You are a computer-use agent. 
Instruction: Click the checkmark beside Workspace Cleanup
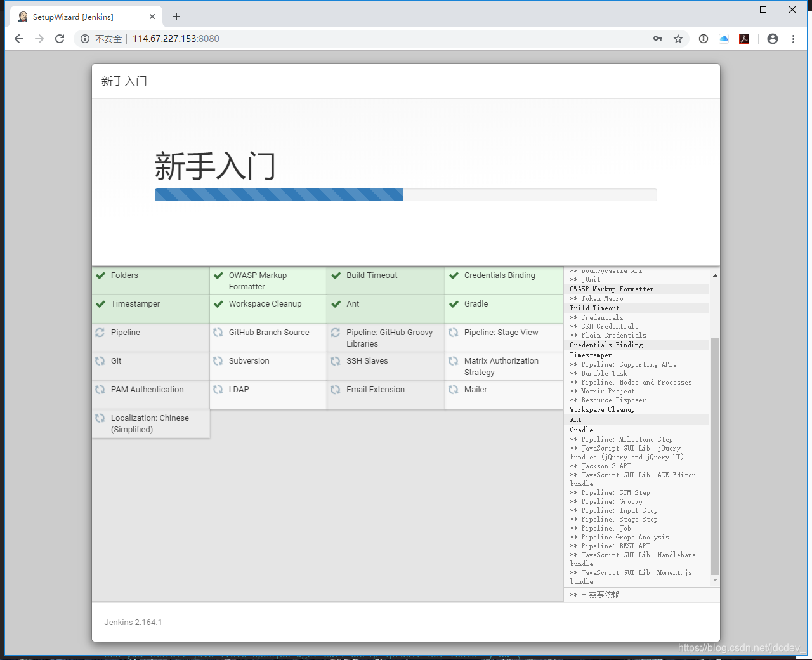click(218, 304)
